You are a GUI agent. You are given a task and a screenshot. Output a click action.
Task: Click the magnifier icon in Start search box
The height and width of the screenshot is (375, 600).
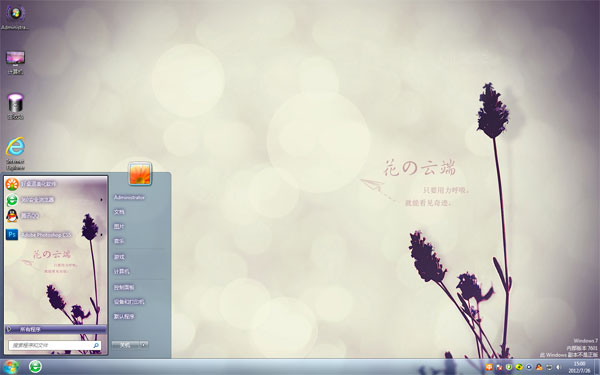click(x=96, y=345)
